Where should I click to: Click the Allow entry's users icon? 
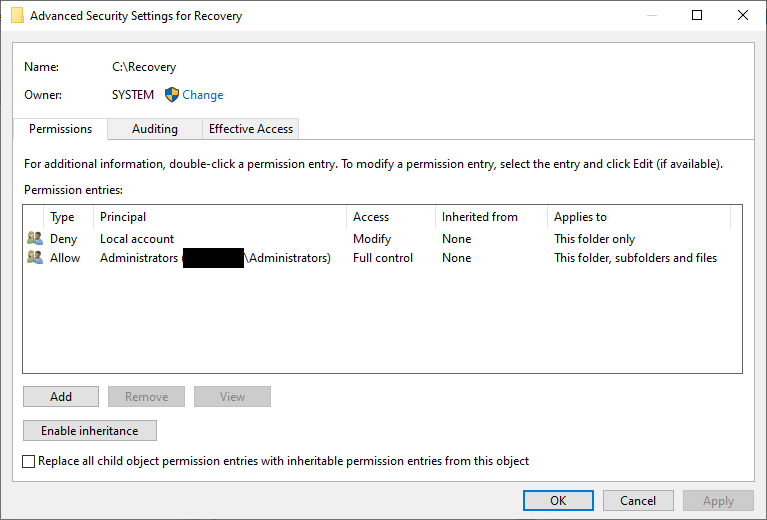tap(35, 258)
